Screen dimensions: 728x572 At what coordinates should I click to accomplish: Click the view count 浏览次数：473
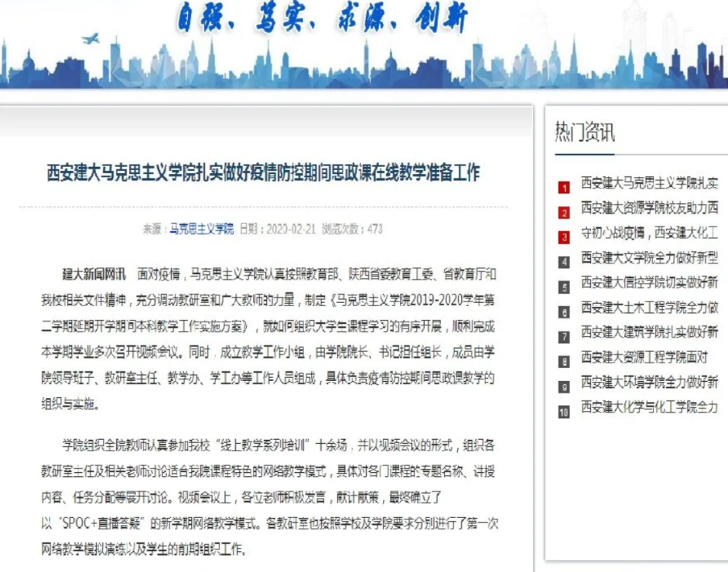tap(352, 229)
